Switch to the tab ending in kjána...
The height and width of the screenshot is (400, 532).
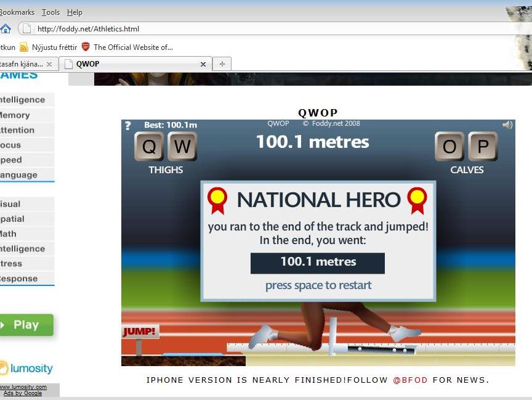pos(29,64)
